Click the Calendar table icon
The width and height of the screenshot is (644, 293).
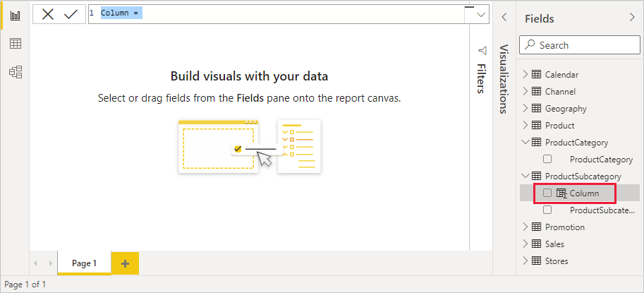536,75
